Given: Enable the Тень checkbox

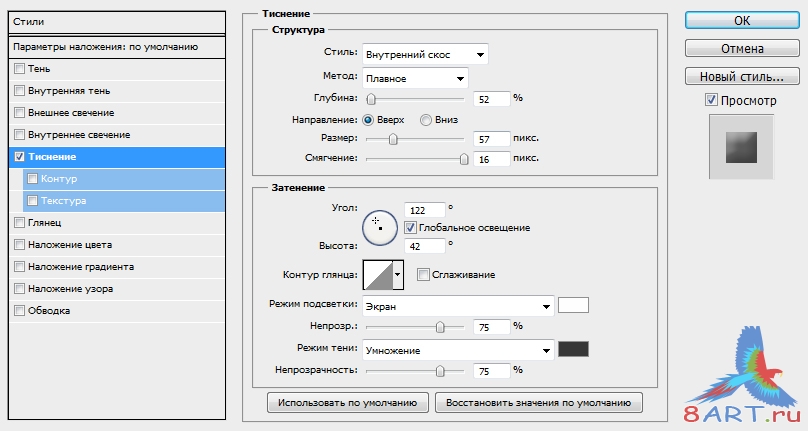Looking at the screenshot, I should tap(20, 69).
